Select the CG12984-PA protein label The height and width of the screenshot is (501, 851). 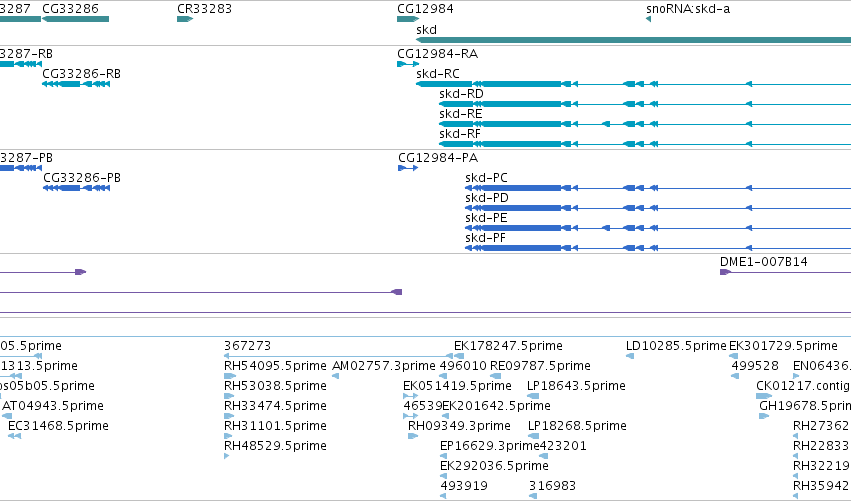pos(438,158)
